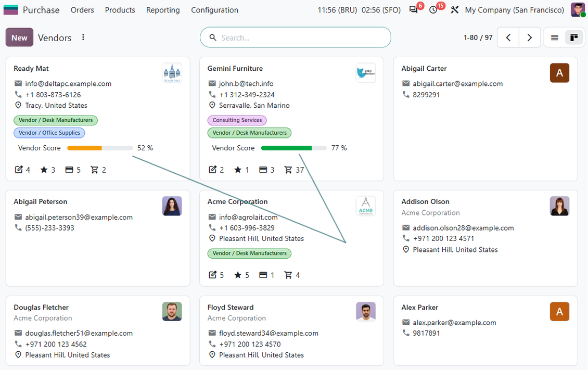This screenshot has width=588, height=370.
Task: Open the Reporting menu
Action: pyautogui.click(x=163, y=10)
